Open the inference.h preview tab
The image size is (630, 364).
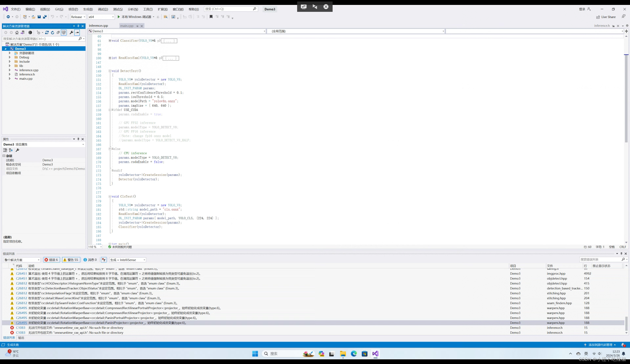(x=602, y=26)
